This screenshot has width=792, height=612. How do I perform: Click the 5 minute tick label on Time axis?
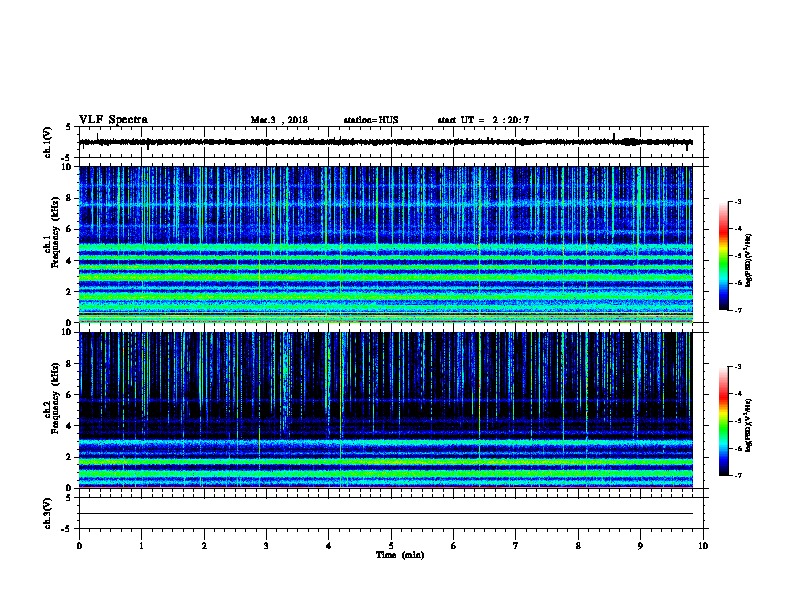(391, 545)
